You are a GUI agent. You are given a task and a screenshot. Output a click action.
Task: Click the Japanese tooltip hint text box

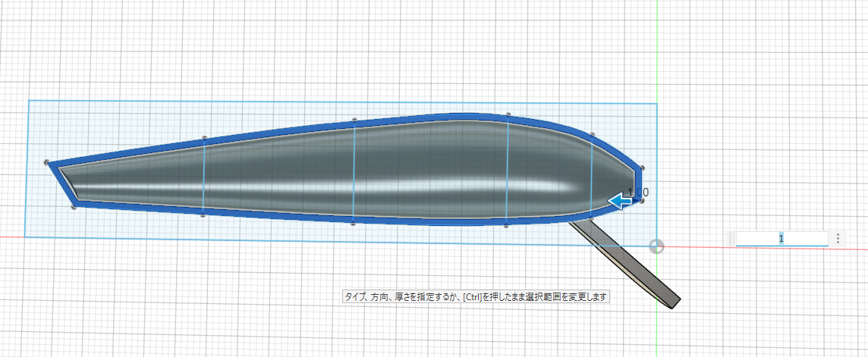coord(476,297)
